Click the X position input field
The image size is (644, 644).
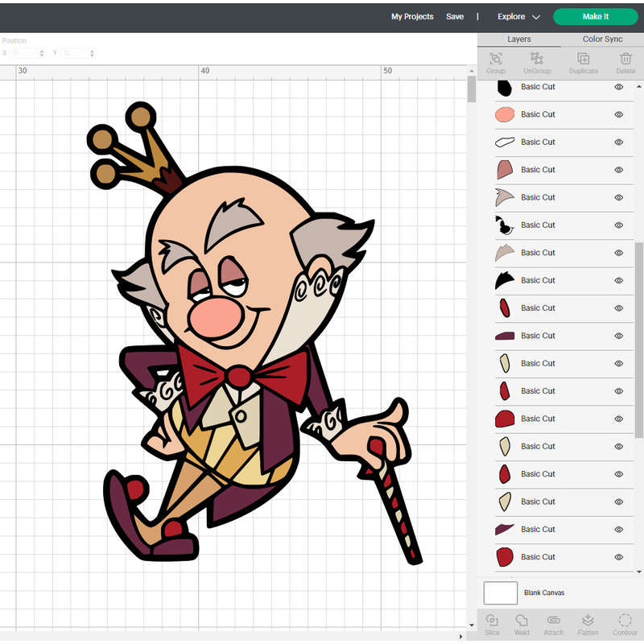[24, 52]
